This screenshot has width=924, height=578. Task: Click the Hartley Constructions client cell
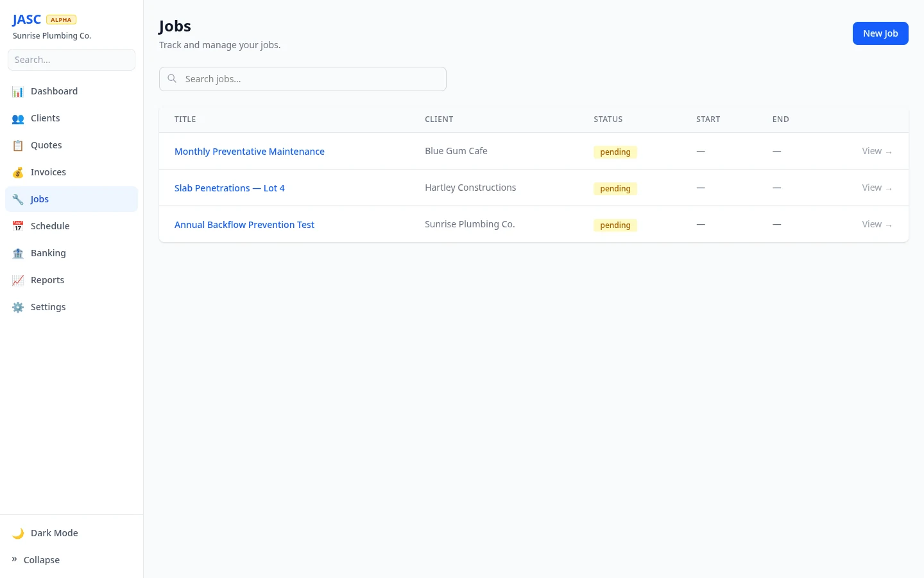point(470,188)
